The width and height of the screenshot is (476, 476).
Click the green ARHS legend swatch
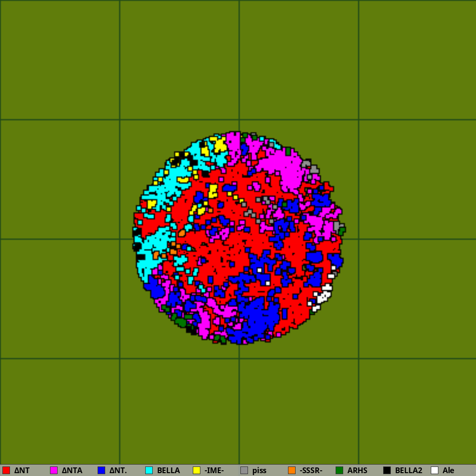[339, 470]
